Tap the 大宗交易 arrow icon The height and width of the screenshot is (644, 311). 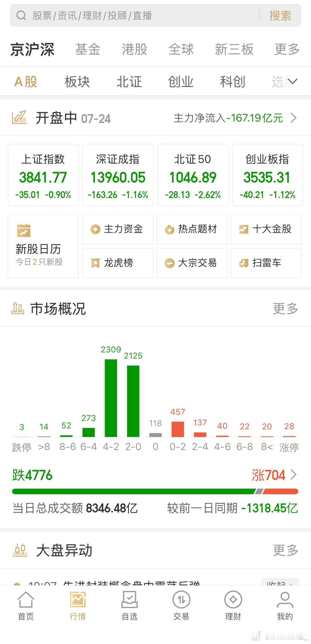(169, 263)
